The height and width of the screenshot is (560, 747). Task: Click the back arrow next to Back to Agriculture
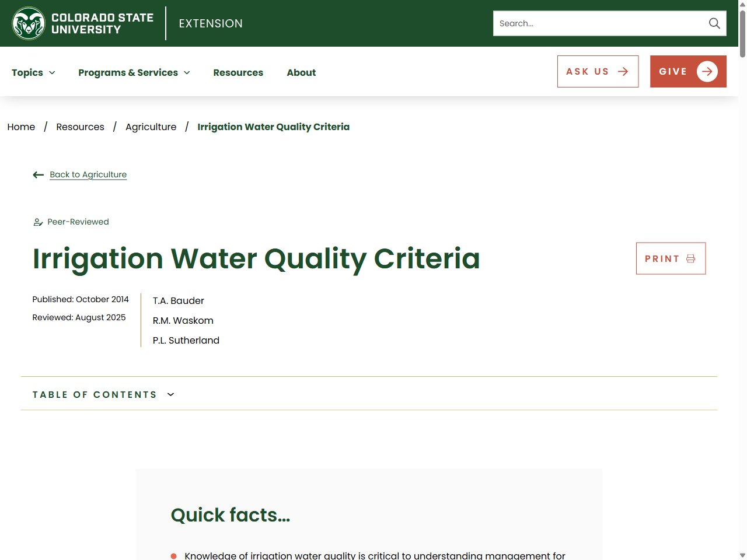point(38,174)
